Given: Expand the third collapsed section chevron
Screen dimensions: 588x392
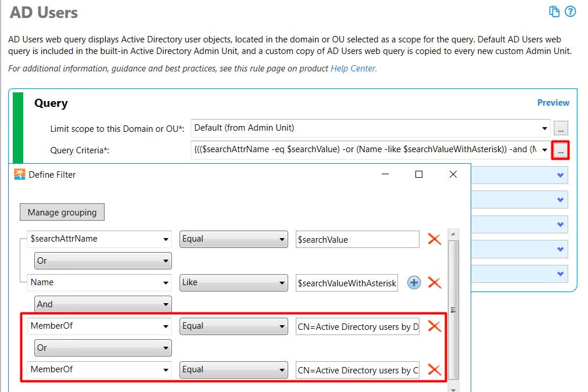Looking at the screenshot, I should tap(560, 225).
